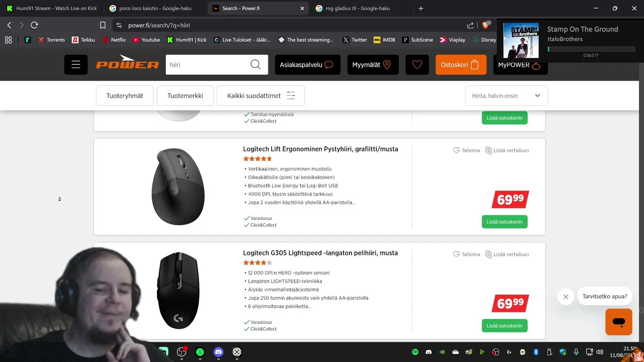Reload the page
This screenshot has width=644, height=362.
coord(34,25)
